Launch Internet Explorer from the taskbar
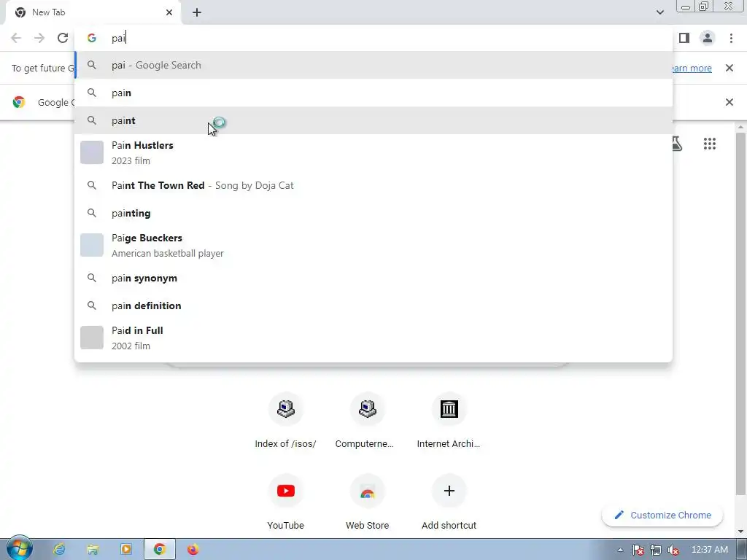 pos(59,550)
